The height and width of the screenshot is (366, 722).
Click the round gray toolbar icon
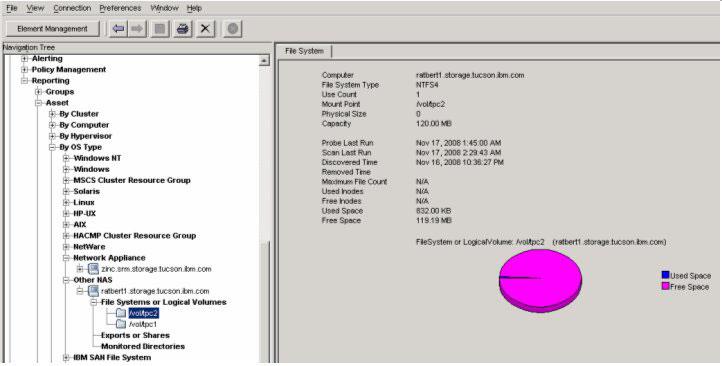pos(233,29)
